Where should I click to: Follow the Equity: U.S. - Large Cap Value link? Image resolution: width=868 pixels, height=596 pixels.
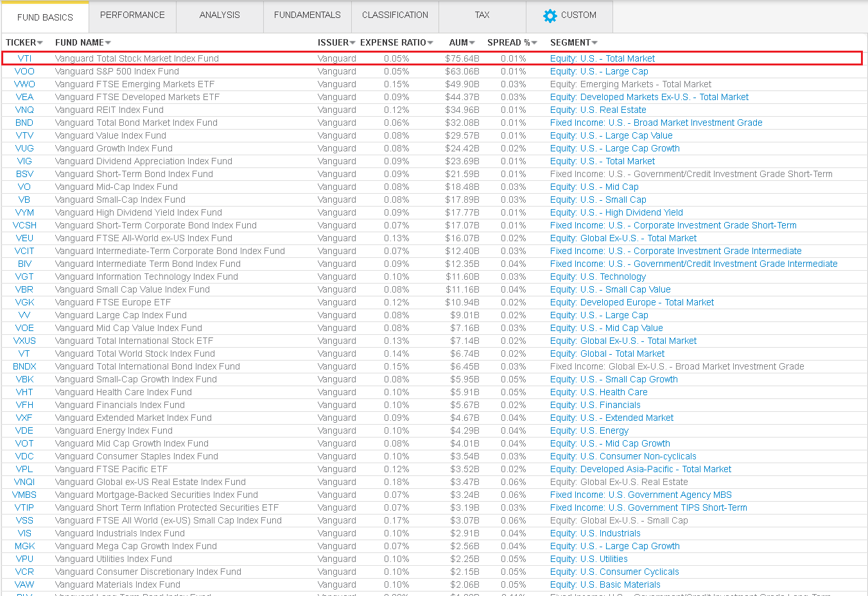(611, 135)
